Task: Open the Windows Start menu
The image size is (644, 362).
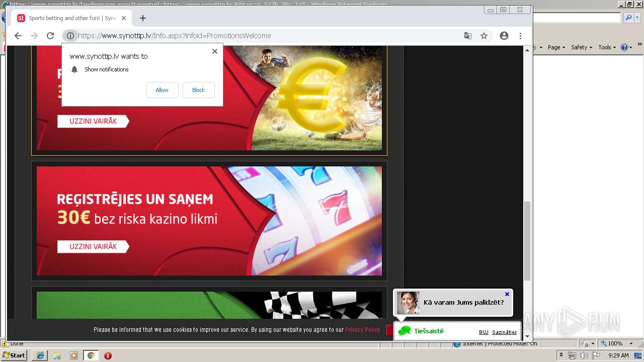Action: [x=14, y=355]
